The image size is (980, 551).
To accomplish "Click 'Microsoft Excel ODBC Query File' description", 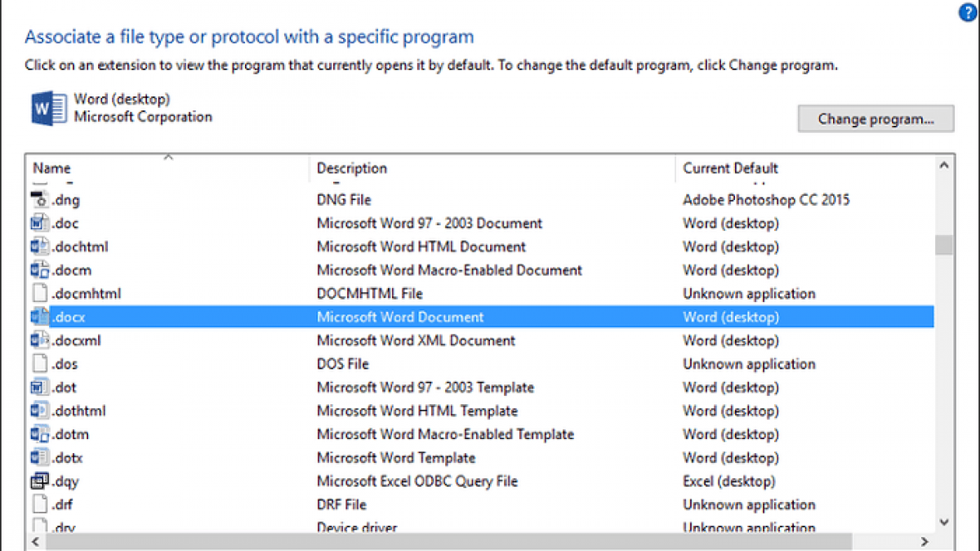I will coord(417,482).
